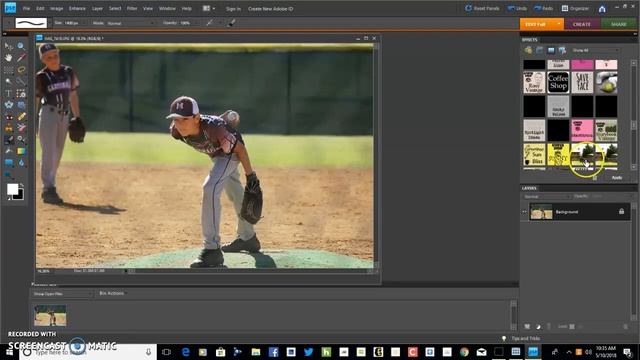Select the Rectangle shape tool

click(8, 163)
